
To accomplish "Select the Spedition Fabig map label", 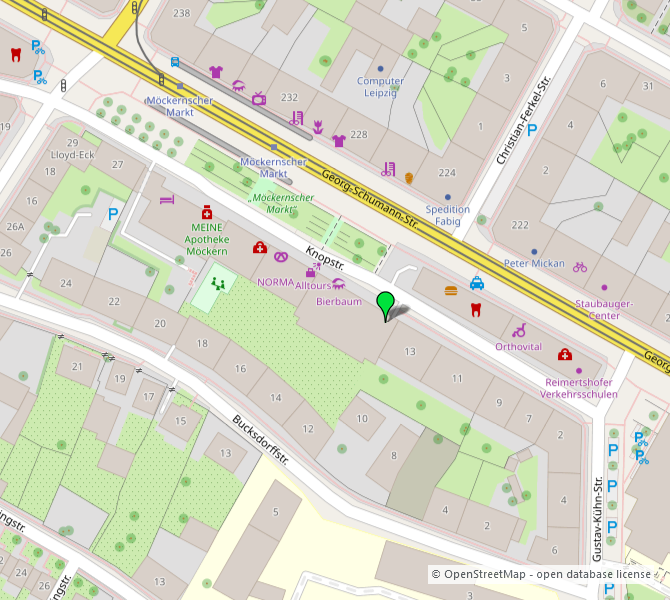I will tap(447, 215).
